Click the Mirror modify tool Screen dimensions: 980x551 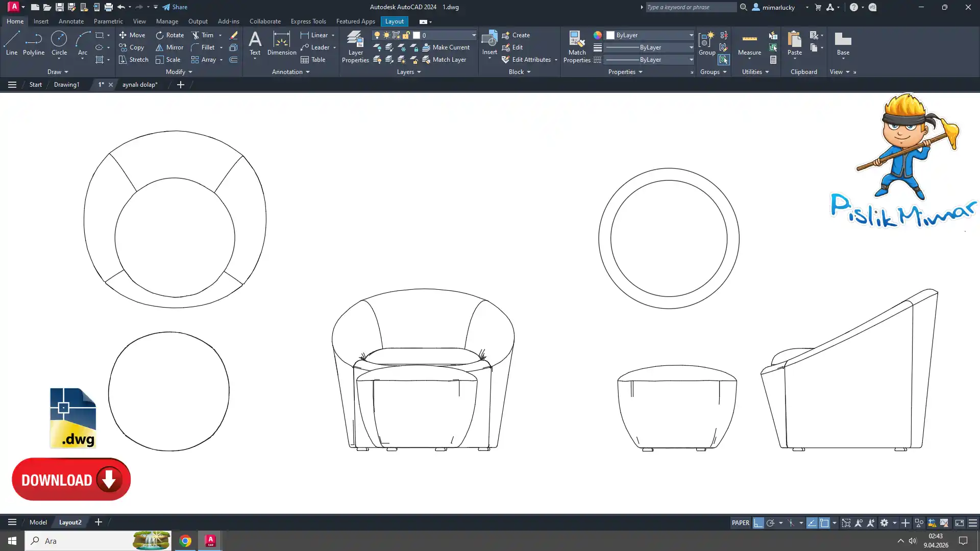click(x=169, y=47)
